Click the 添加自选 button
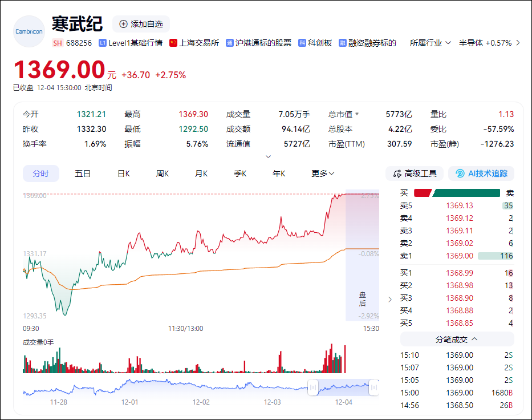The image size is (532, 420). point(141,24)
